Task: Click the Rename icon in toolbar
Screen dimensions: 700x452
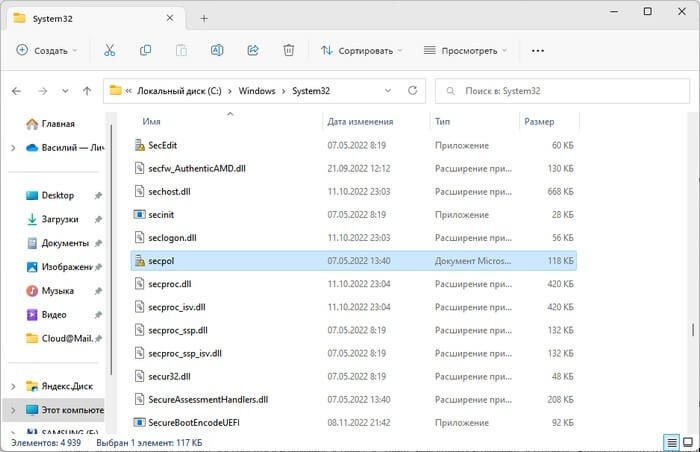Action: coord(217,50)
